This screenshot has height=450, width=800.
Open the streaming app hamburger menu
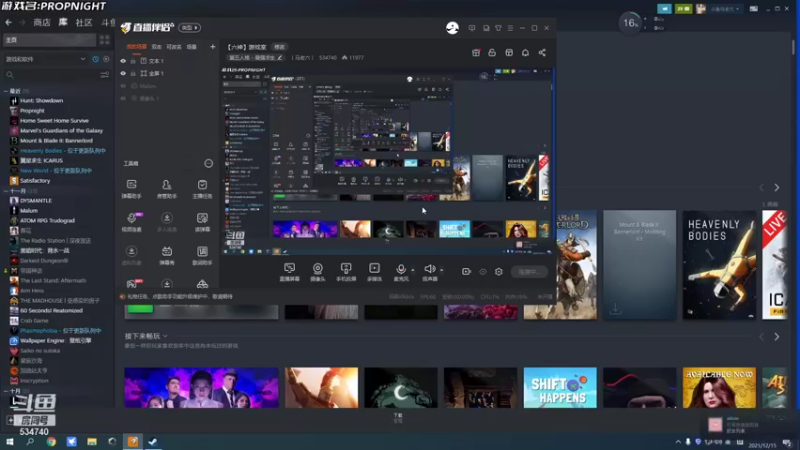[x=510, y=28]
